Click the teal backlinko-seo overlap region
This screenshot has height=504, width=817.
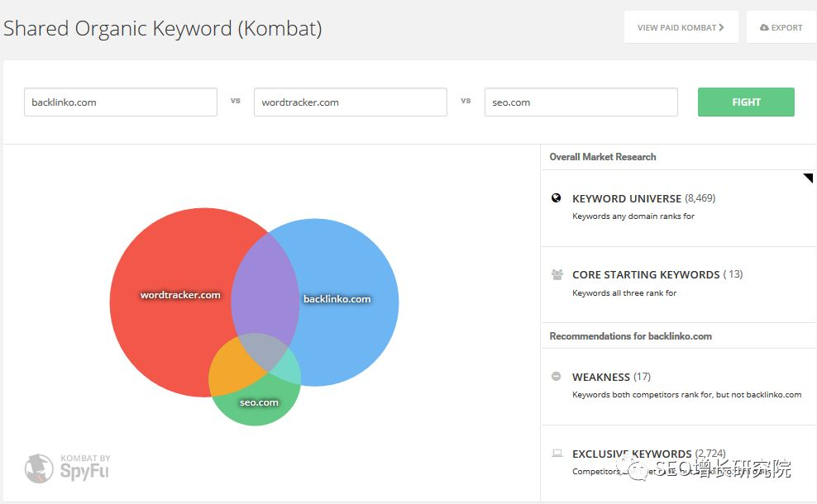pyautogui.click(x=288, y=367)
